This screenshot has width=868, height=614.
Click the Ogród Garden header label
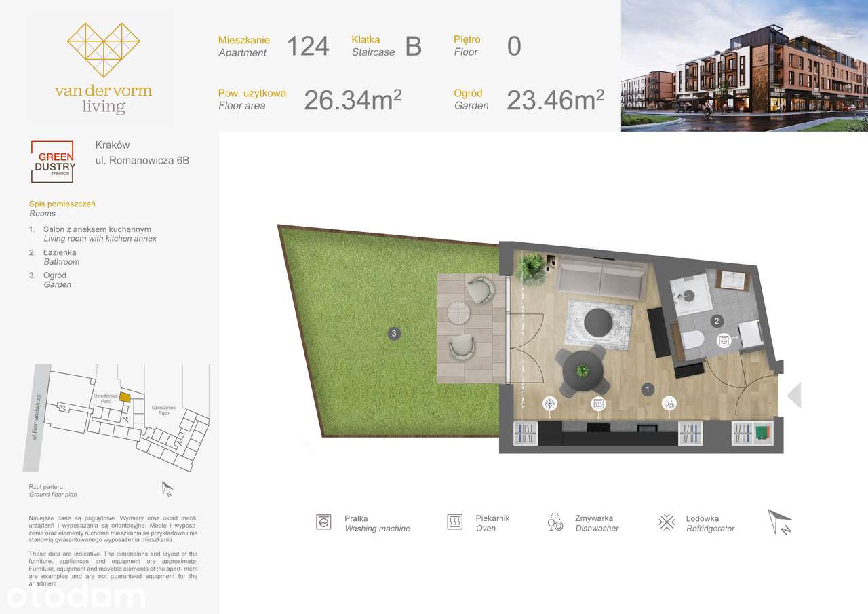pos(471,100)
